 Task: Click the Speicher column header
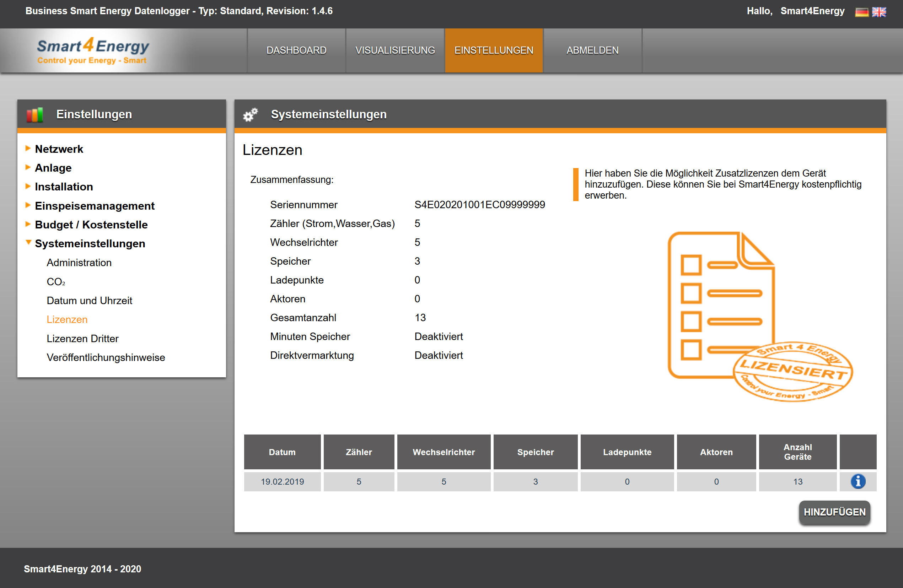535,452
